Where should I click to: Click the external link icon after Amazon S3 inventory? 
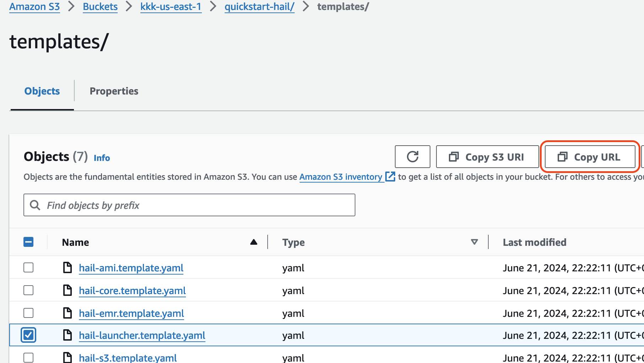point(390,177)
